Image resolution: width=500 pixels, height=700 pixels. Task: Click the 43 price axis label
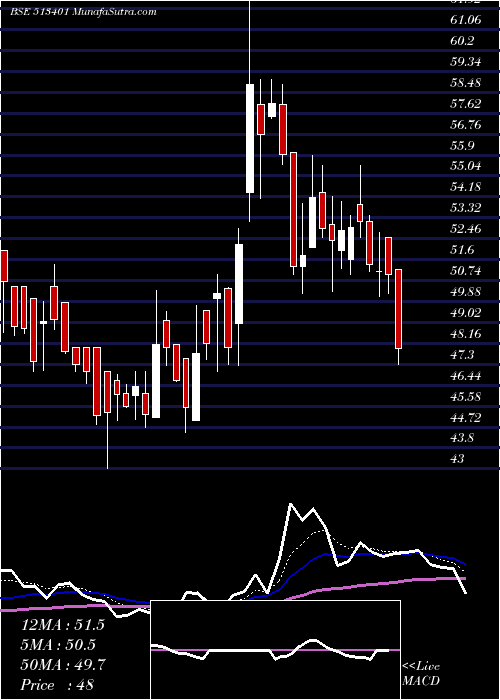click(458, 459)
